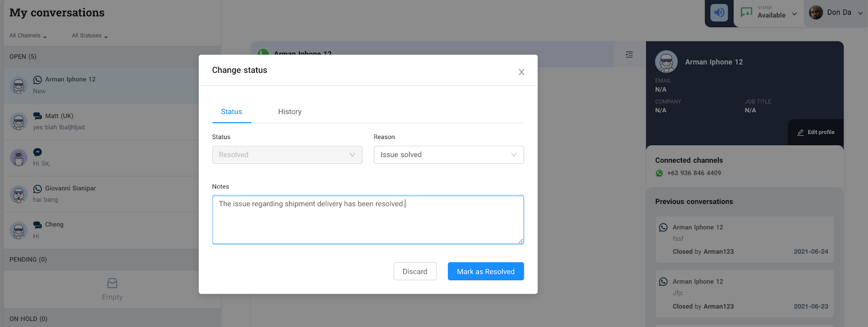Click inside the Notes text area
The image size is (868, 327).
pos(368,223)
